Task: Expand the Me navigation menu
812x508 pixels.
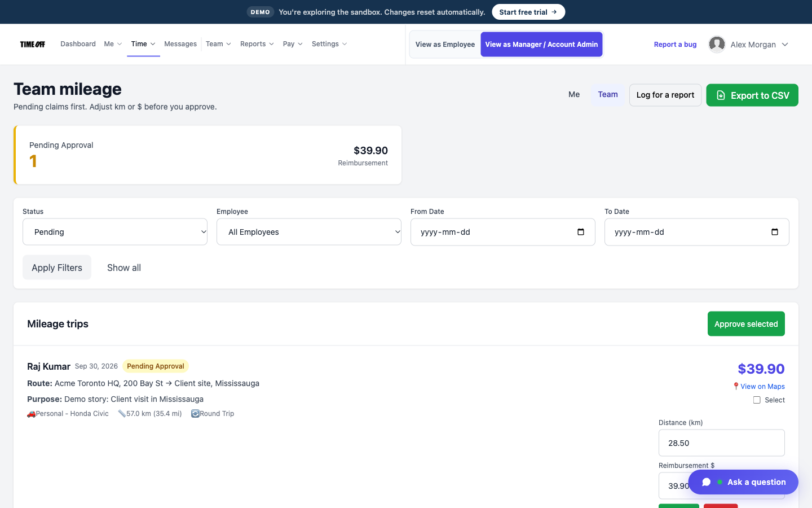Action: tap(113, 44)
